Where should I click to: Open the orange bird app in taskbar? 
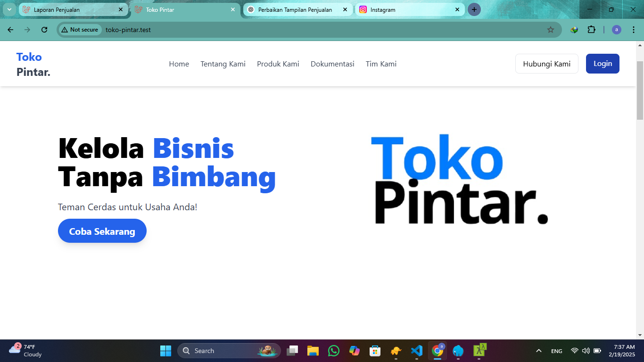tap(396, 351)
